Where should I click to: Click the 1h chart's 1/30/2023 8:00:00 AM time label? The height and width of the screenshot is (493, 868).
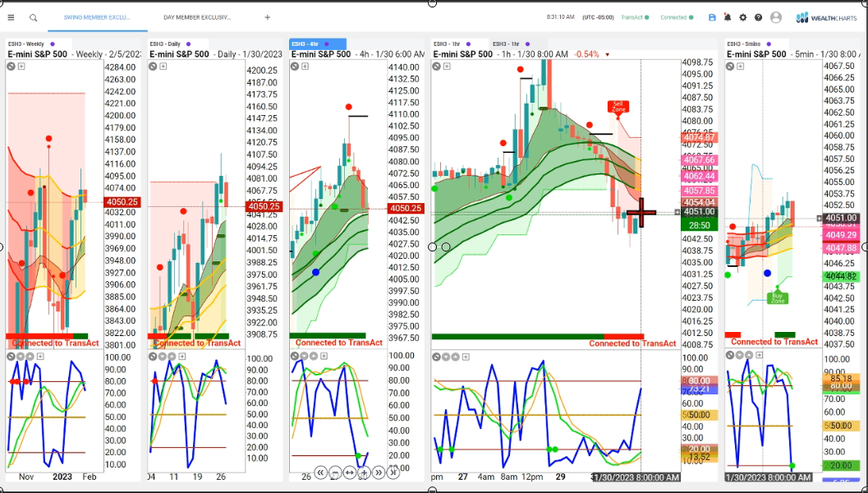pos(636,477)
